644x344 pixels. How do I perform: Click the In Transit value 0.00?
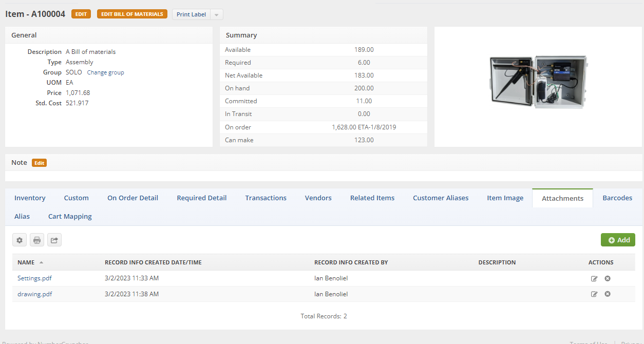point(364,114)
